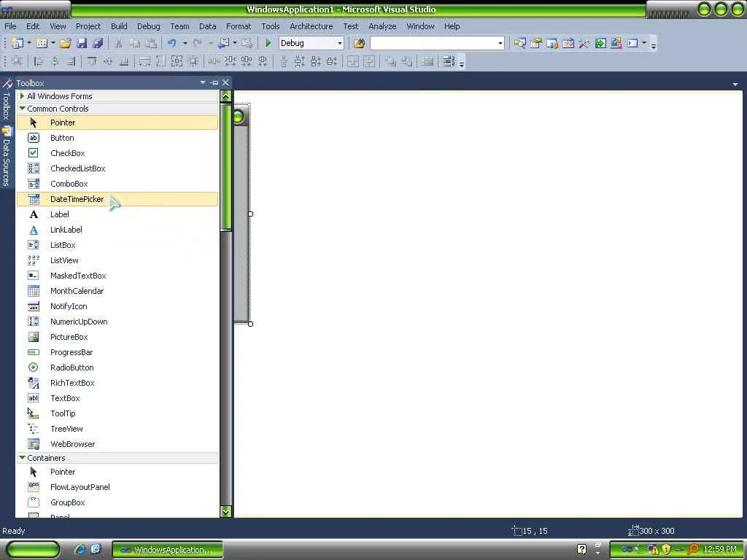
Task: Open the Start Page green arrow icon
Action: (600, 43)
